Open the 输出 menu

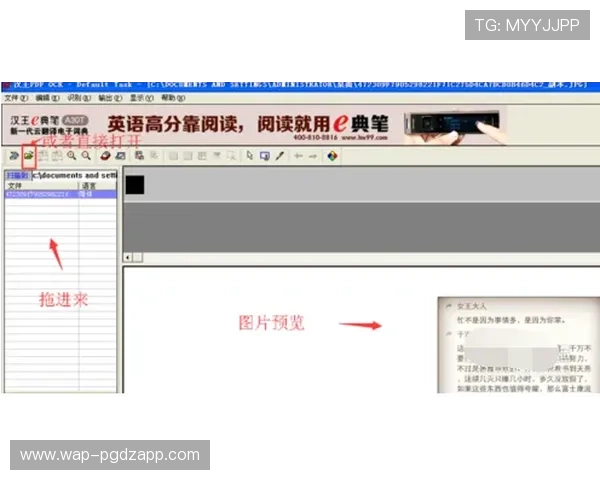[110, 98]
